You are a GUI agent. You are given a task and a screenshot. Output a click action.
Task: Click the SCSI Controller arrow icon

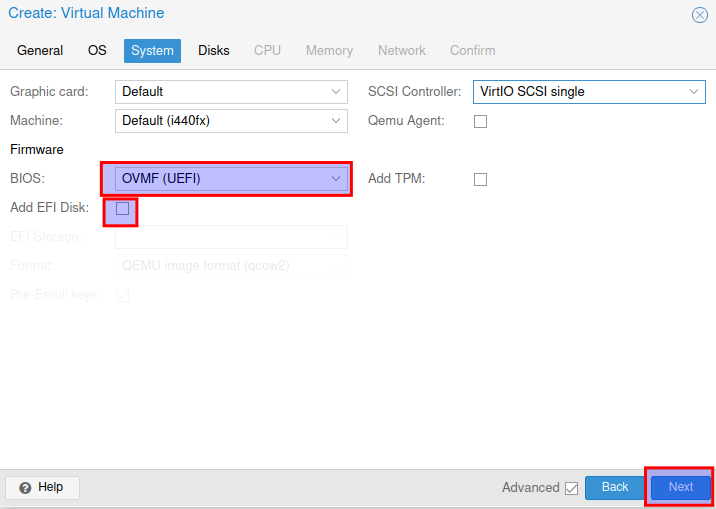pos(695,92)
